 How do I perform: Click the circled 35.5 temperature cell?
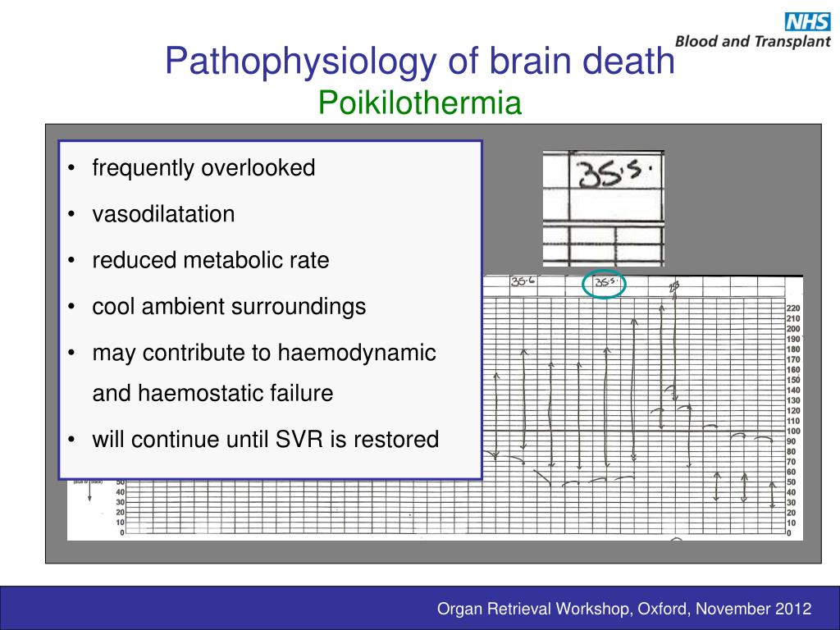pos(605,284)
